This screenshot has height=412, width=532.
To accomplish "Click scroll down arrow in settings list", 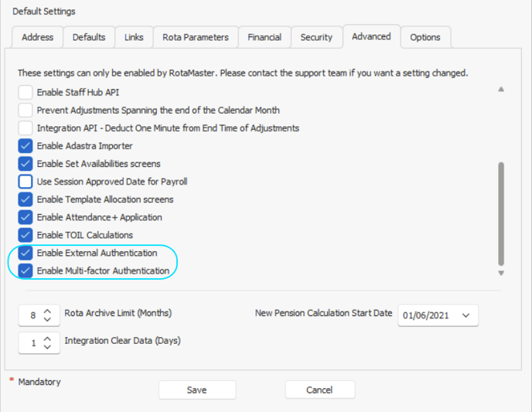I will pyautogui.click(x=501, y=273).
